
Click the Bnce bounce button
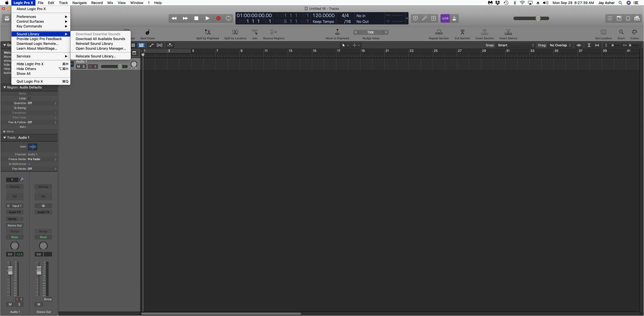[48, 299]
